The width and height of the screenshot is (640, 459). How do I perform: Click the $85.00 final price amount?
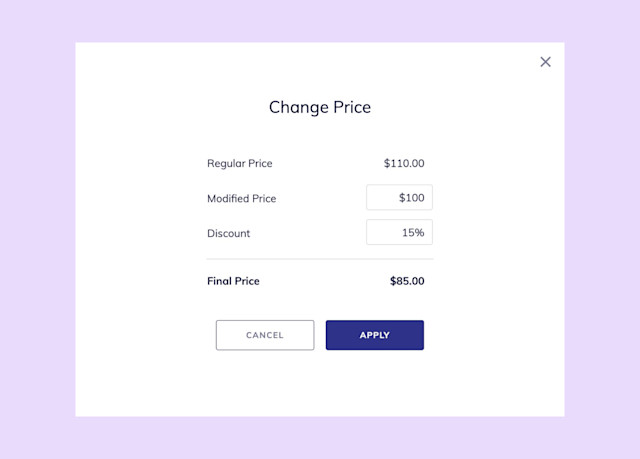coord(407,281)
